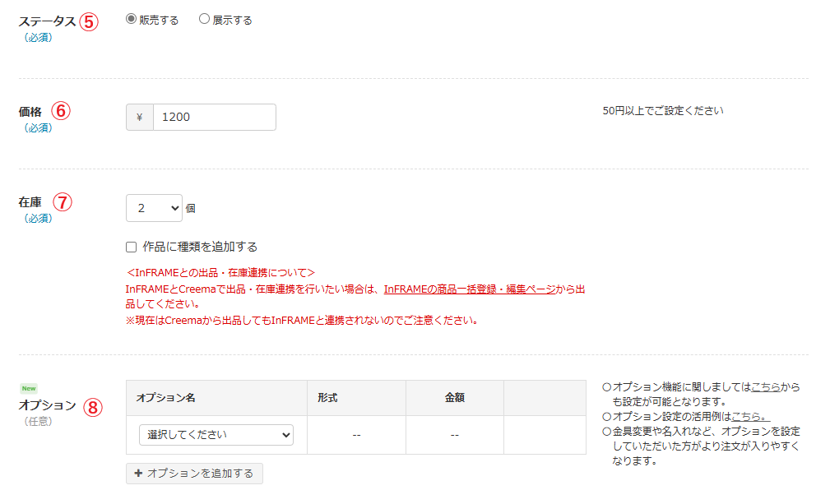Screen dimensions: 816x504
Task: Click the ¥ currency symbol prefix
Action: click(x=140, y=117)
